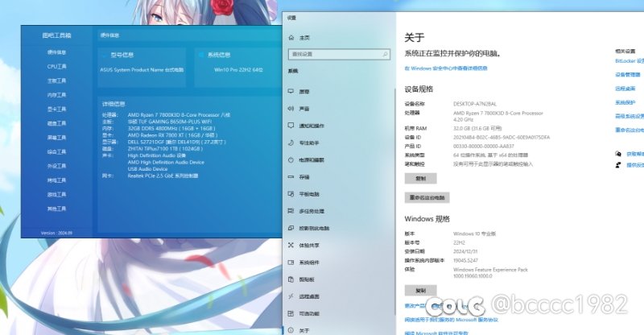Image resolution: width=644 pixels, height=335 pixels.
Task: Open the Remote Desktop (远程桌面) sidebar icon
Action: (291, 296)
